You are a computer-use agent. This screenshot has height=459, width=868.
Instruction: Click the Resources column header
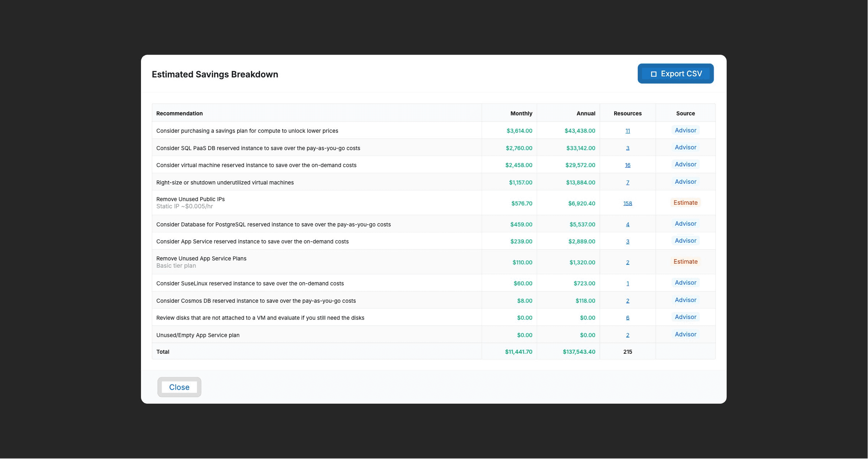[x=628, y=114]
